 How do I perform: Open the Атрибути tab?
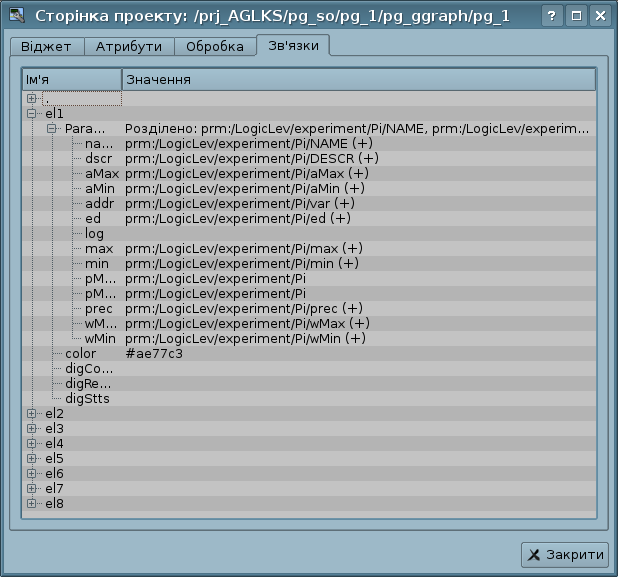(129, 47)
